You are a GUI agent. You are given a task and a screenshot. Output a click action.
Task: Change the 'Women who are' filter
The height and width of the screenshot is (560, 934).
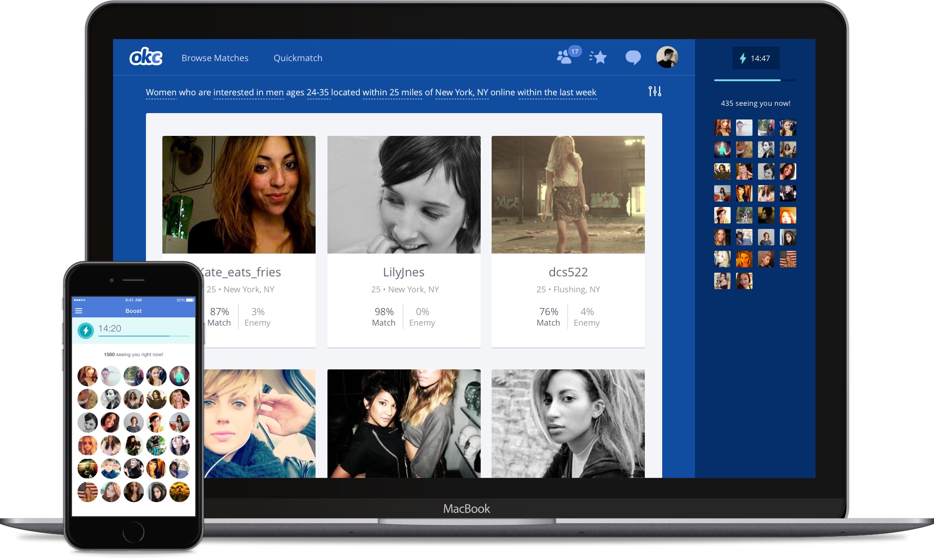161,93
